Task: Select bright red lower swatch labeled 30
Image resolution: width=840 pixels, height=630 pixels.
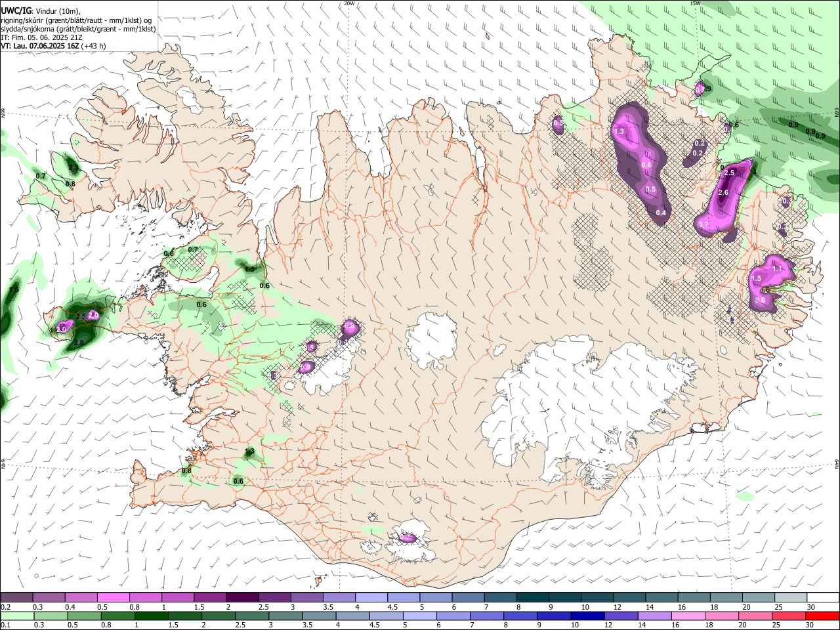Action: point(822,616)
